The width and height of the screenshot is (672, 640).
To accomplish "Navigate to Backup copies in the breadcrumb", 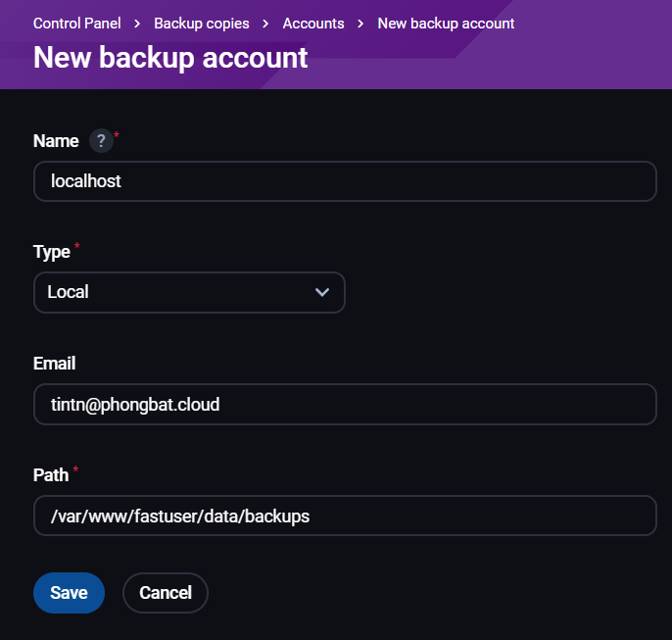I will [202, 23].
